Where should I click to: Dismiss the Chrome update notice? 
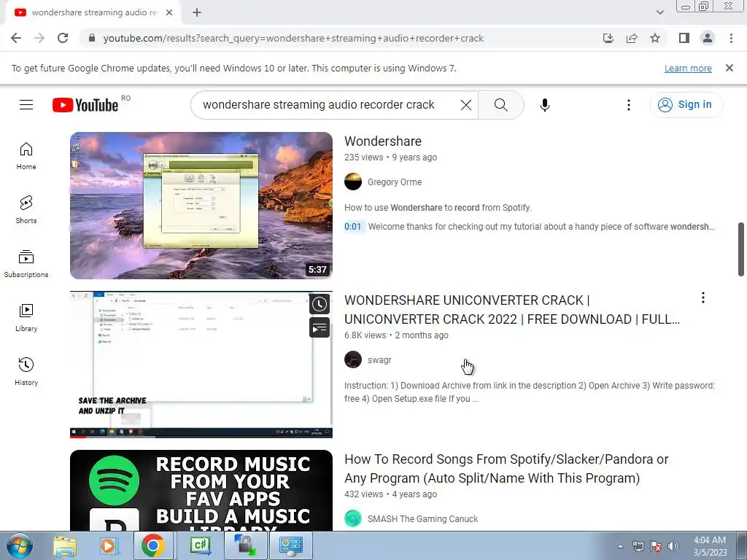[729, 68]
